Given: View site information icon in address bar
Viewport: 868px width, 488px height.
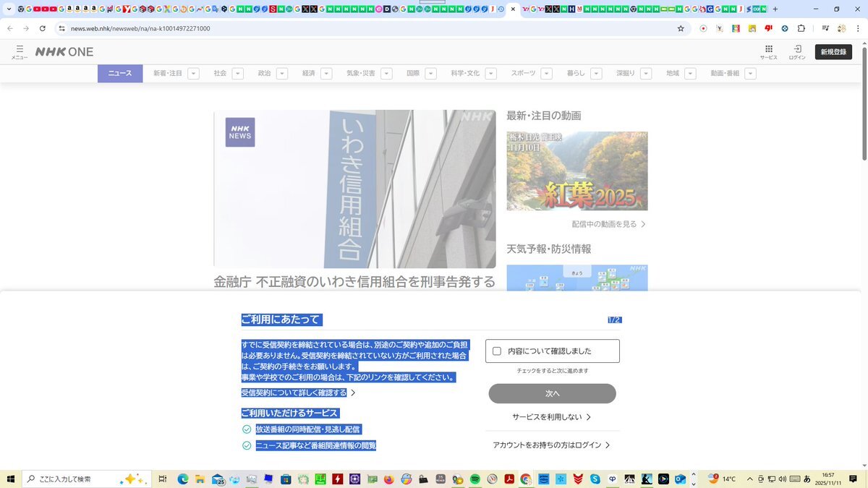Looking at the screenshot, I should (61, 28).
